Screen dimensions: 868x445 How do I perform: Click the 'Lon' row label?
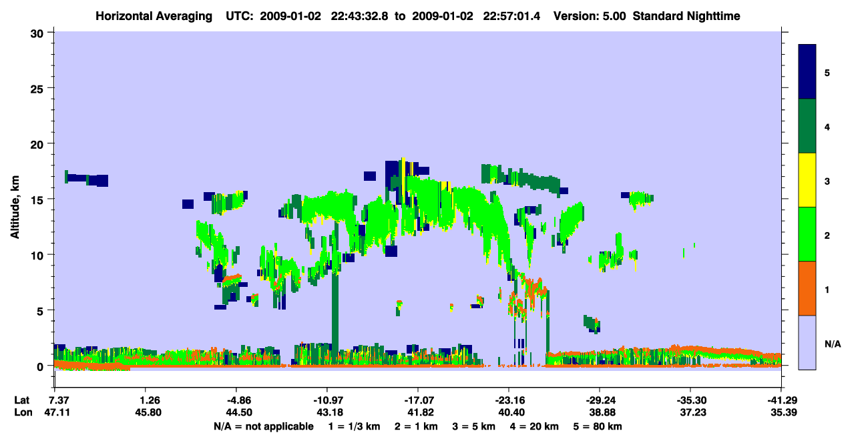(x=22, y=413)
